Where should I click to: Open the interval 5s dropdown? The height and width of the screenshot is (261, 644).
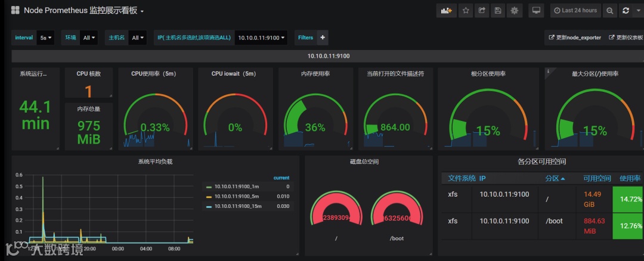coord(45,38)
